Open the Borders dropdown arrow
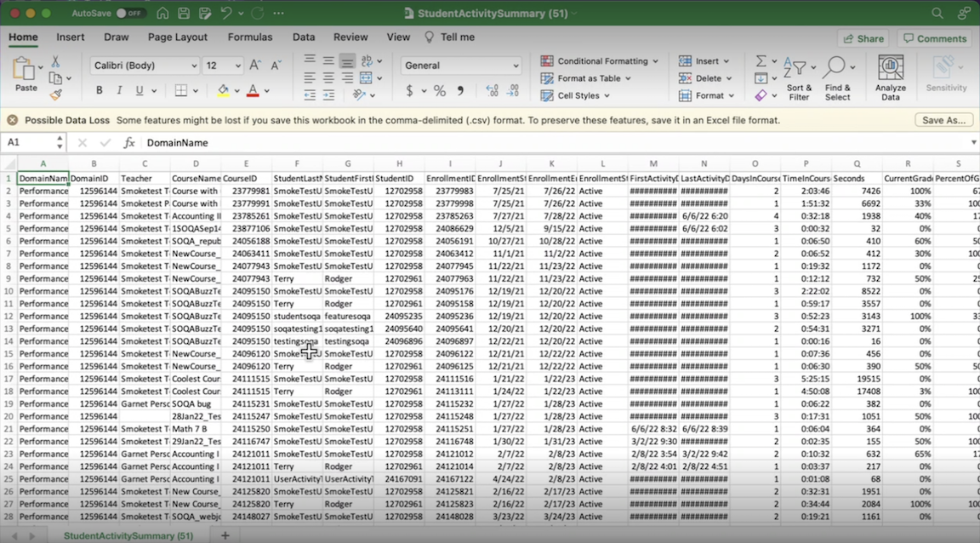 tap(196, 91)
